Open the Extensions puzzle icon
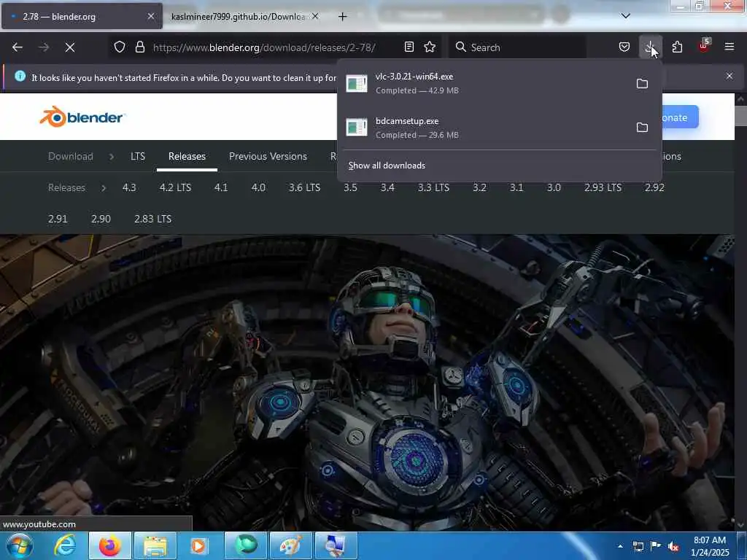The width and height of the screenshot is (747, 560). pos(677,47)
